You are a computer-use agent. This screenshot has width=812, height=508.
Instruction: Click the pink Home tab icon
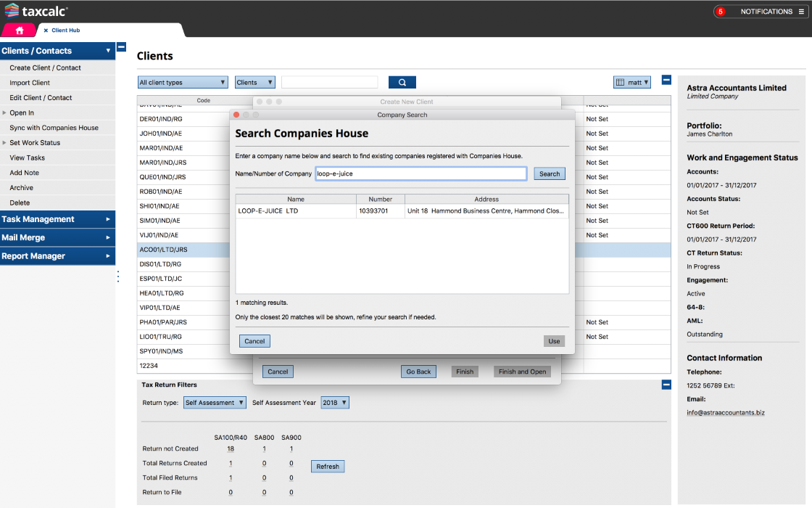20,30
